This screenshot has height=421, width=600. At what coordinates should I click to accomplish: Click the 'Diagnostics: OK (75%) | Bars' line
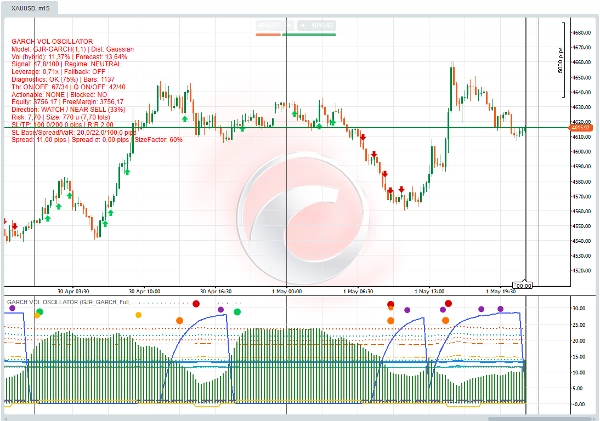(x=63, y=79)
